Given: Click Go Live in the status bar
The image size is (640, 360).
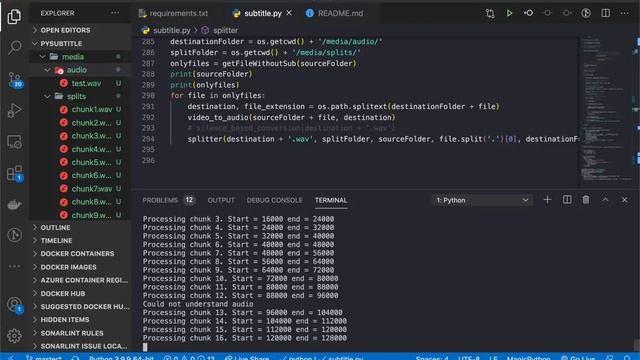Looking at the screenshot, I should [578, 358].
